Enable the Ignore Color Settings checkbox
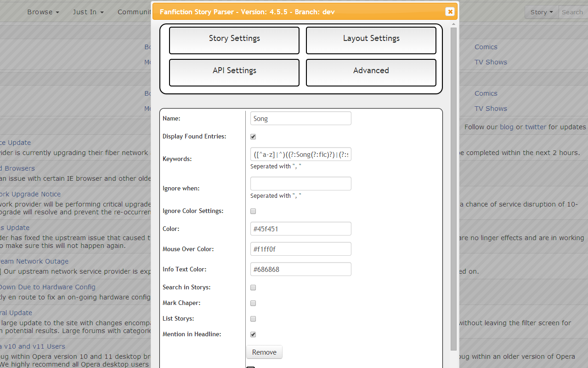The width and height of the screenshot is (588, 368). click(x=253, y=211)
